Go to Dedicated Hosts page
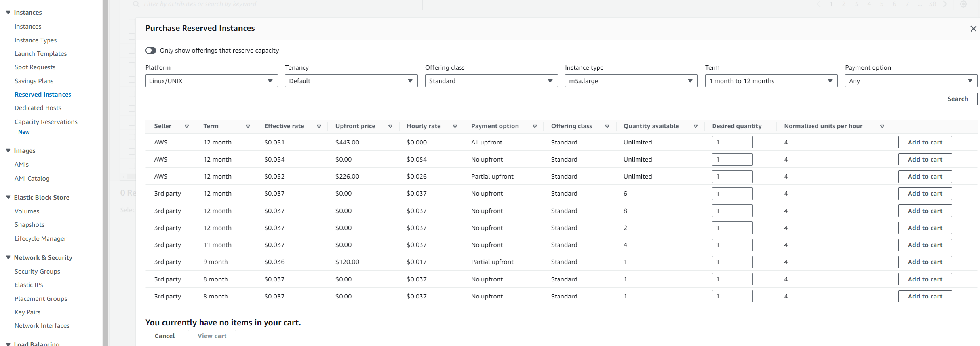Screen dimensions: 980x346 (x=38, y=108)
